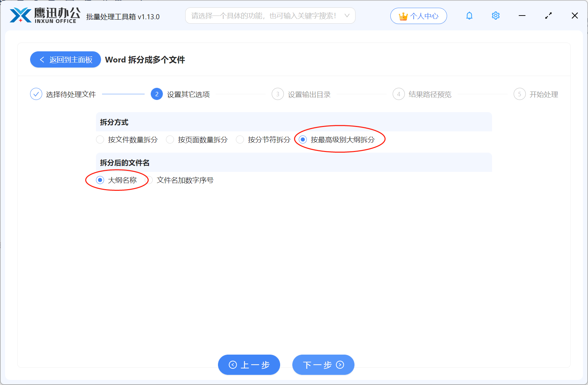
Task: Click the number 2 step badge
Action: click(156, 94)
